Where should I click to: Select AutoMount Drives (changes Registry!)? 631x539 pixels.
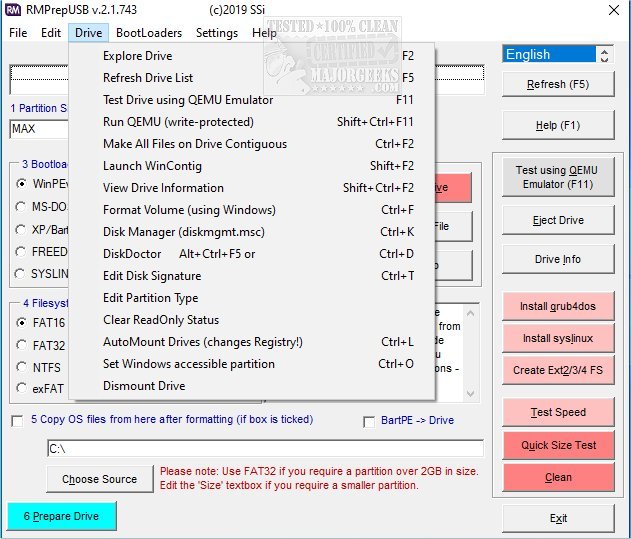tap(252, 342)
